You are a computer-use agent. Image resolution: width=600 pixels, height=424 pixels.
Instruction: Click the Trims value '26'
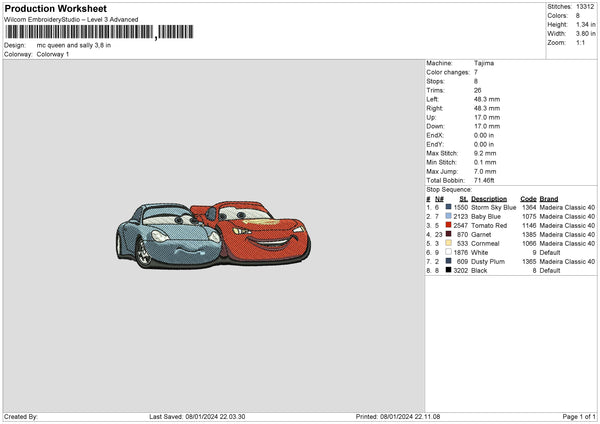478,90
